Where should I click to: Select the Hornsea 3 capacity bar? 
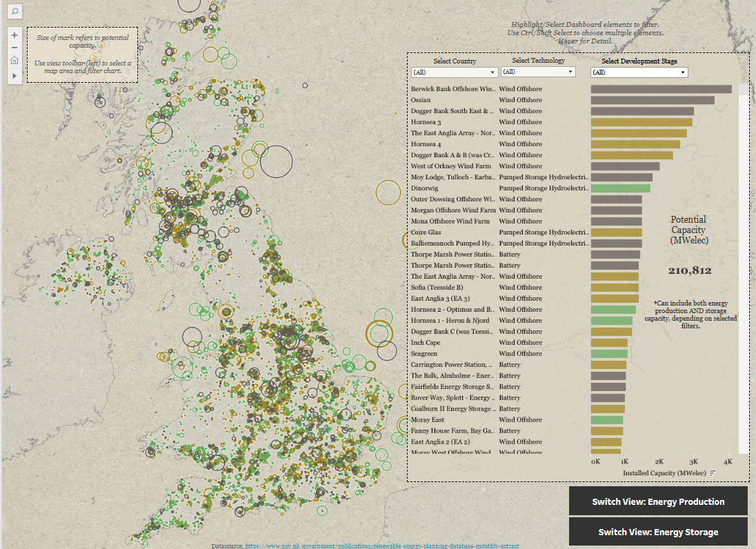[641, 122]
